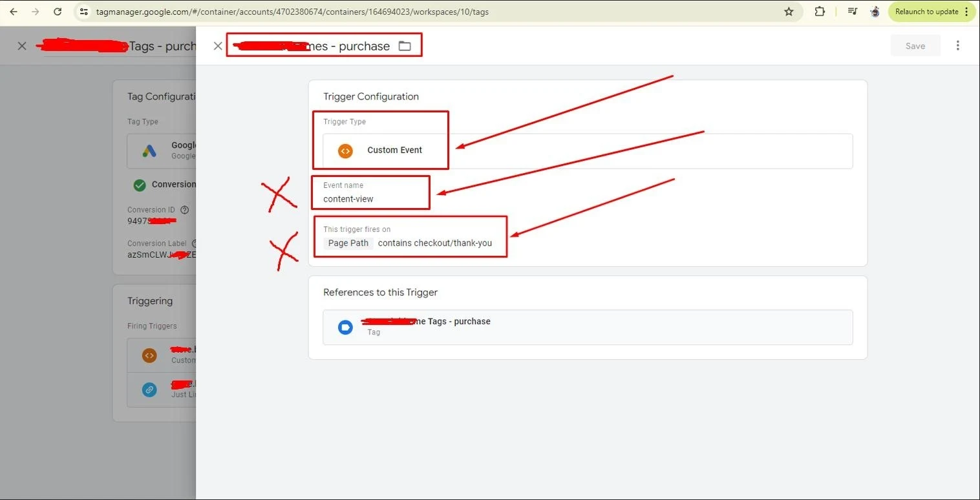Click the orange Custom Event trigger type icon

tap(345, 151)
